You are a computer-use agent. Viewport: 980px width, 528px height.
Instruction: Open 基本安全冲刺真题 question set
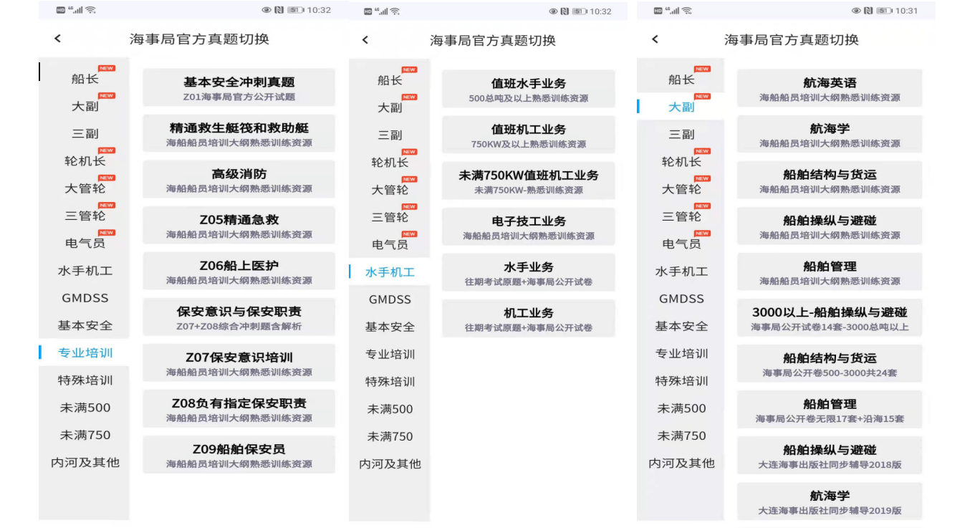click(239, 88)
